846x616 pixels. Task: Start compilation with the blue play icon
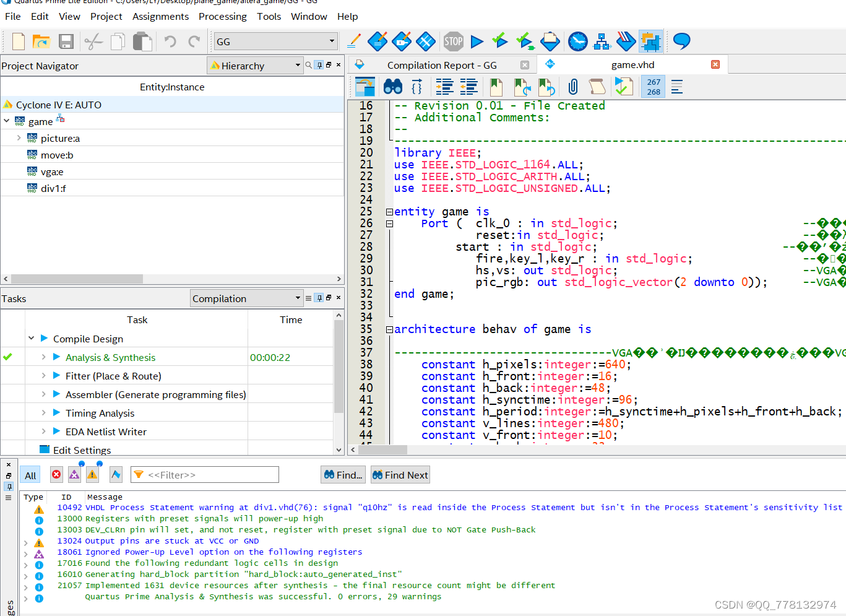[x=477, y=41]
